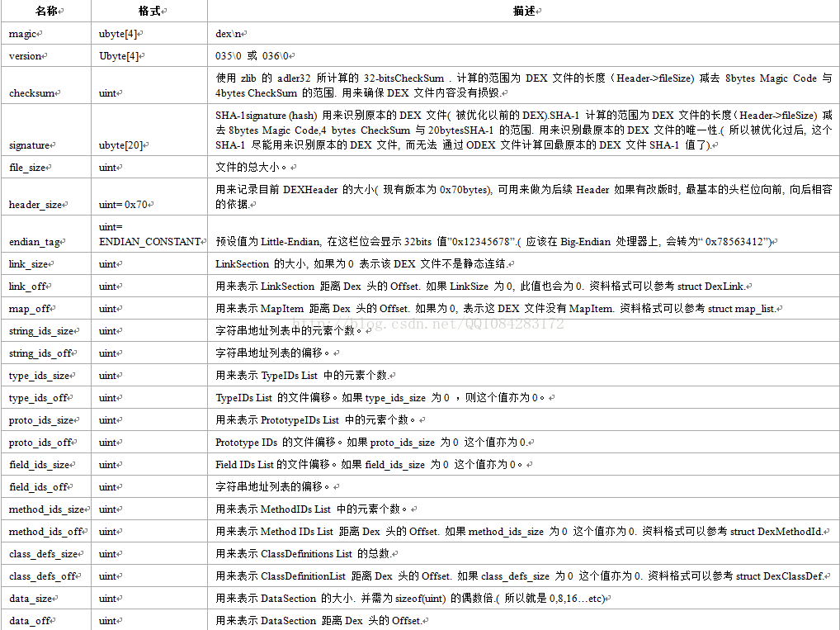Click the dex\n description cell
This screenshot has width=840, height=630.
click(523, 33)
